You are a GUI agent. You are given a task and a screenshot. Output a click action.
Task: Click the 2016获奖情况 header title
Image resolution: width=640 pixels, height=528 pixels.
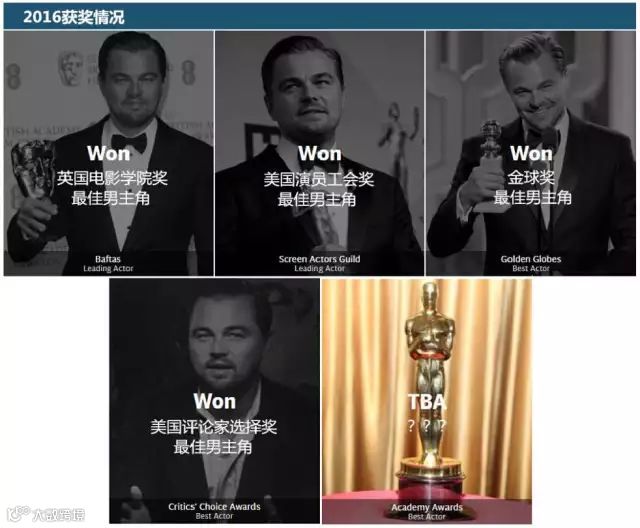click(73, 17)
